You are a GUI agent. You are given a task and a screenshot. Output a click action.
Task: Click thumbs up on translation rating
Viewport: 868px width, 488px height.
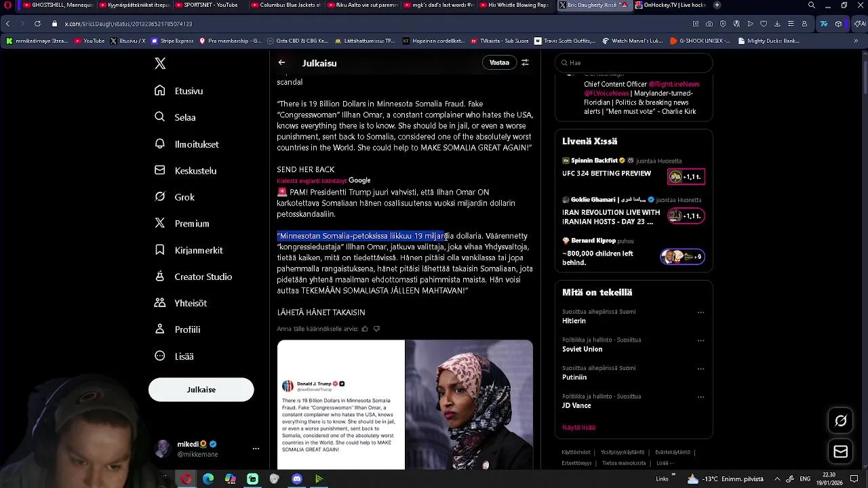[x=365, y=329]
